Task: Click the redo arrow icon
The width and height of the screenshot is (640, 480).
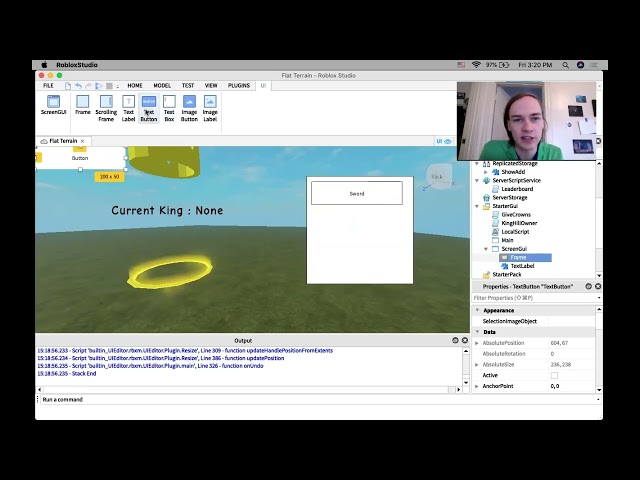Action: tap(88, 86)
